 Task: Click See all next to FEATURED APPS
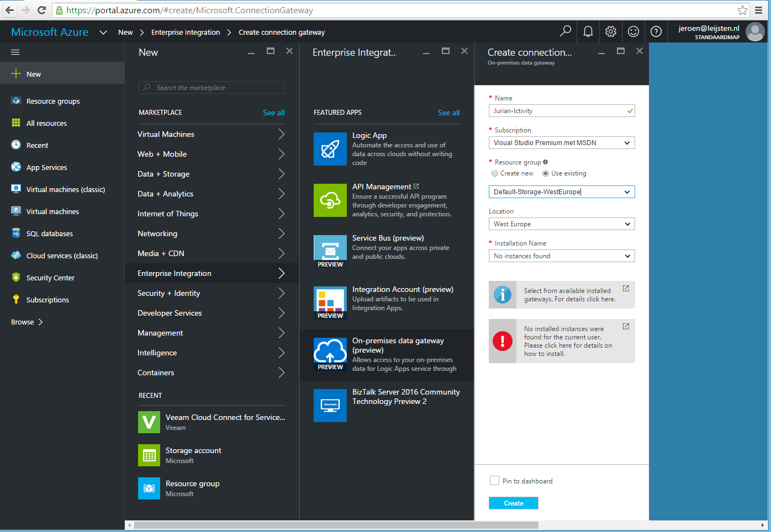coord(449,113)
